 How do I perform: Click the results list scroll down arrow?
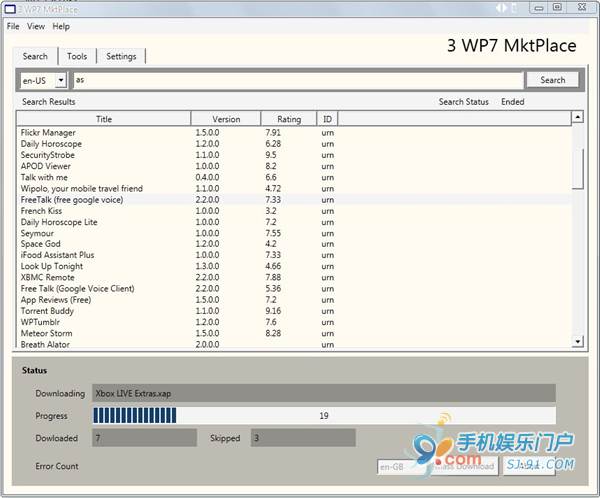click(577, 341)
